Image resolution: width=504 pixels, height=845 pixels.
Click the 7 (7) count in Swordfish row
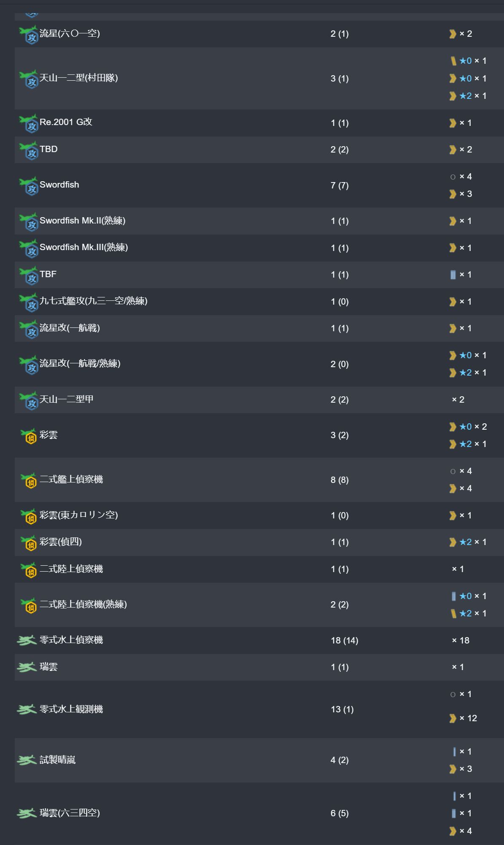(x=339, y=185)
